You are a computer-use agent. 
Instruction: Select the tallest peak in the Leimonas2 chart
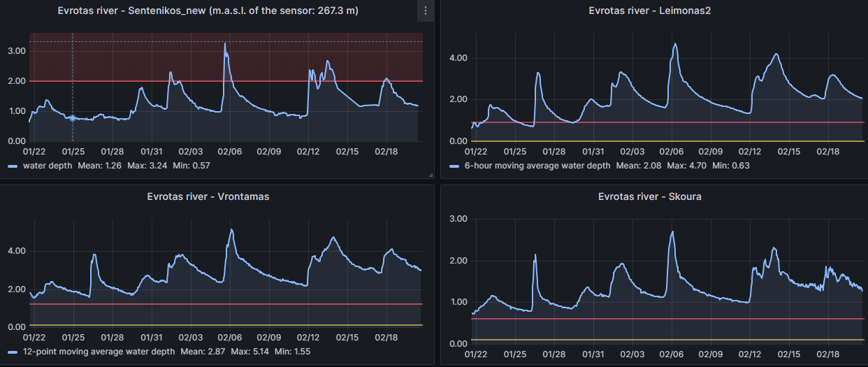(x=675, y=43)
